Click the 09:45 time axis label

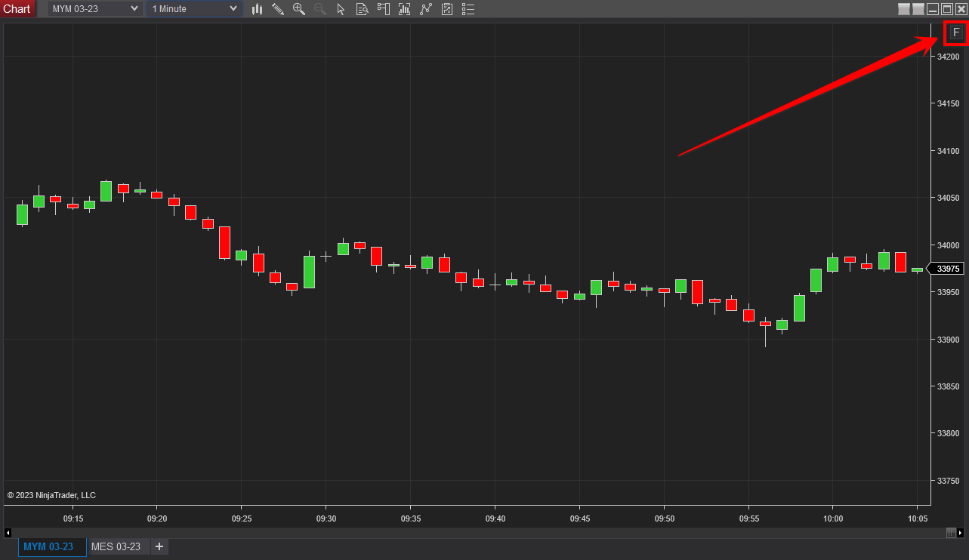coord(580,519)
